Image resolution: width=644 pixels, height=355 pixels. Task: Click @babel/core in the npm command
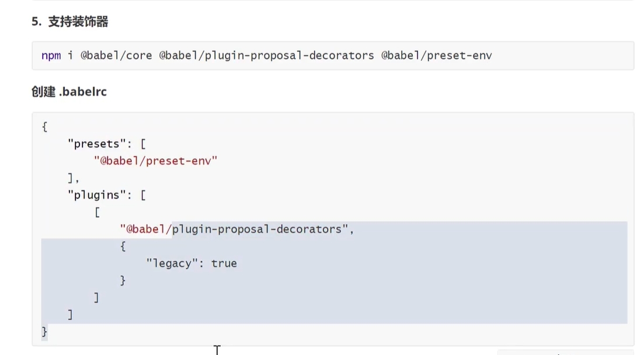tap(116, 55)
